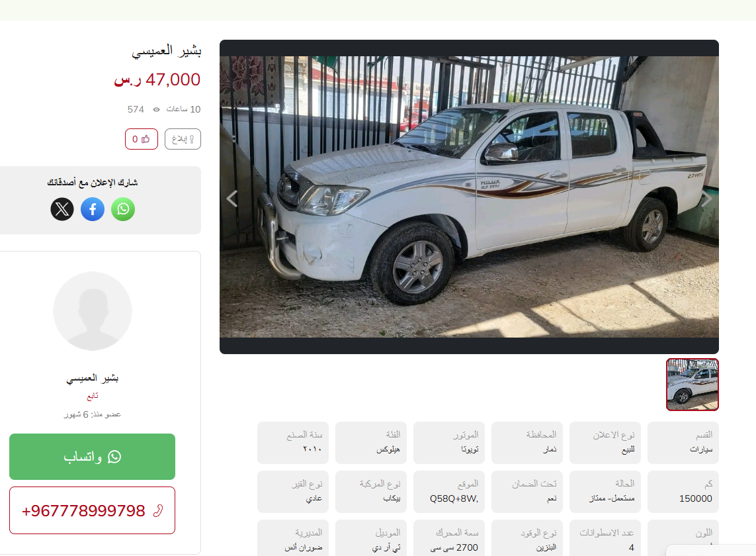Report the ad with إبلاغ button

(x=183, y=139)
